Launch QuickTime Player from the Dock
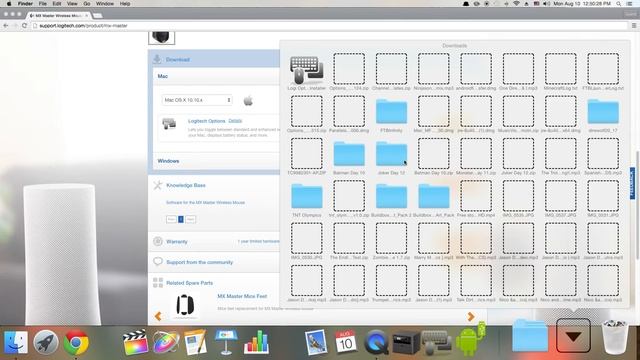Image resolution: width=640 pixels, height=360 pixels. [376, 342]
